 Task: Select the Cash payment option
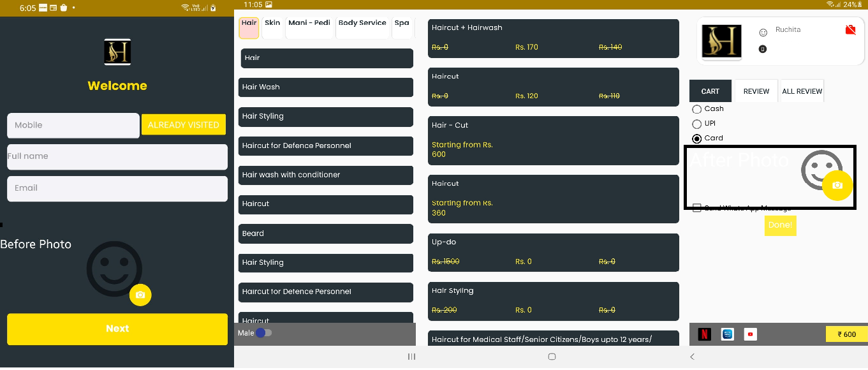point(697,109)
